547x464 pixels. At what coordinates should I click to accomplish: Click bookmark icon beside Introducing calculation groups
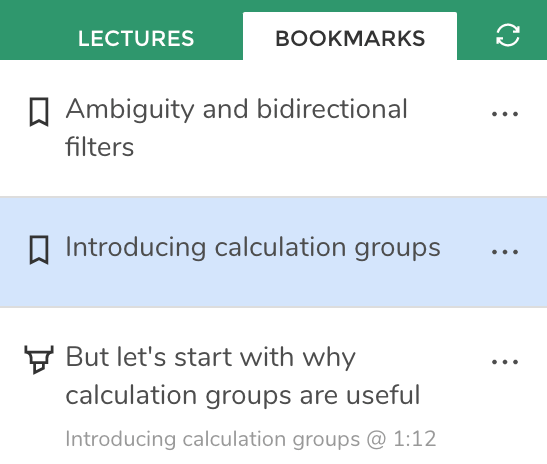point(39,250)
